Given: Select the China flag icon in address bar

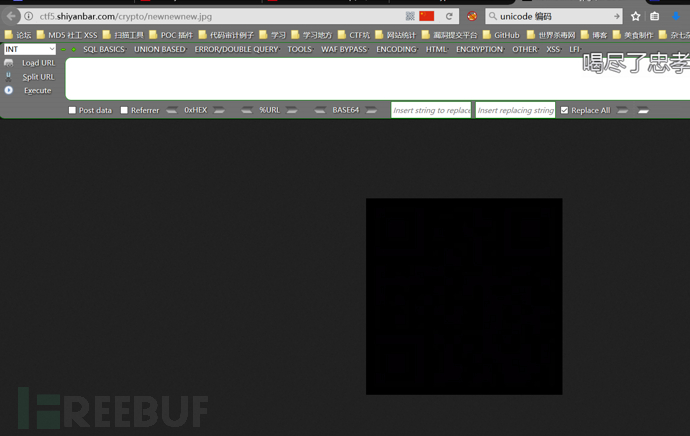Looking at the screenshot, I should point(426,16).
